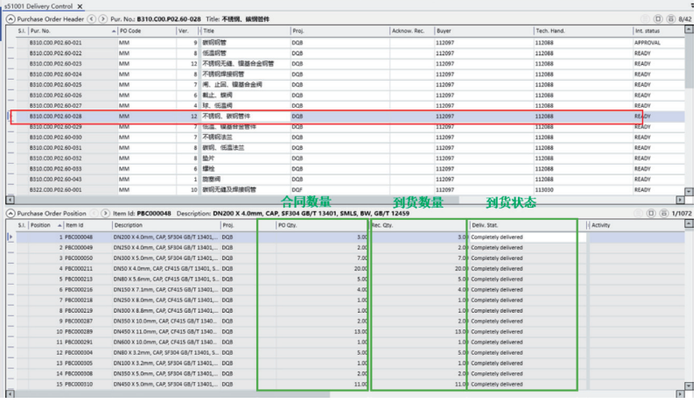Collapse the Purchase Order Position panel
The width and height of the screenshot is (700, 403).
point(8,213)
